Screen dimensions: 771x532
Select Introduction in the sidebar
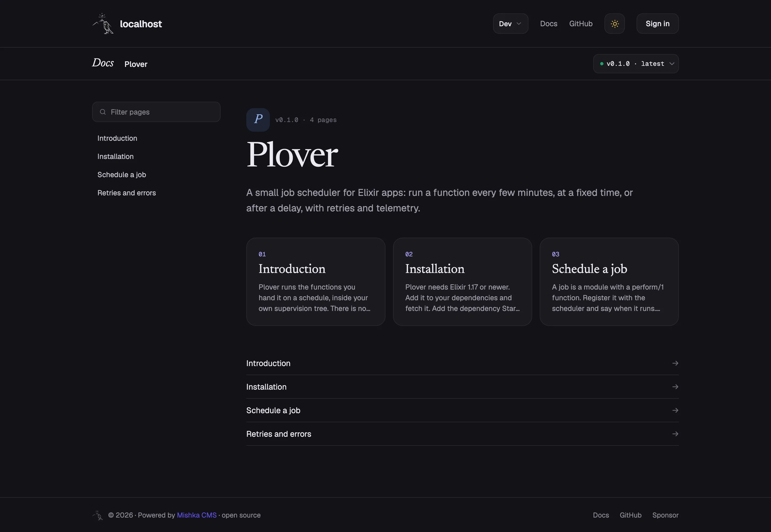tap(117, 138)
